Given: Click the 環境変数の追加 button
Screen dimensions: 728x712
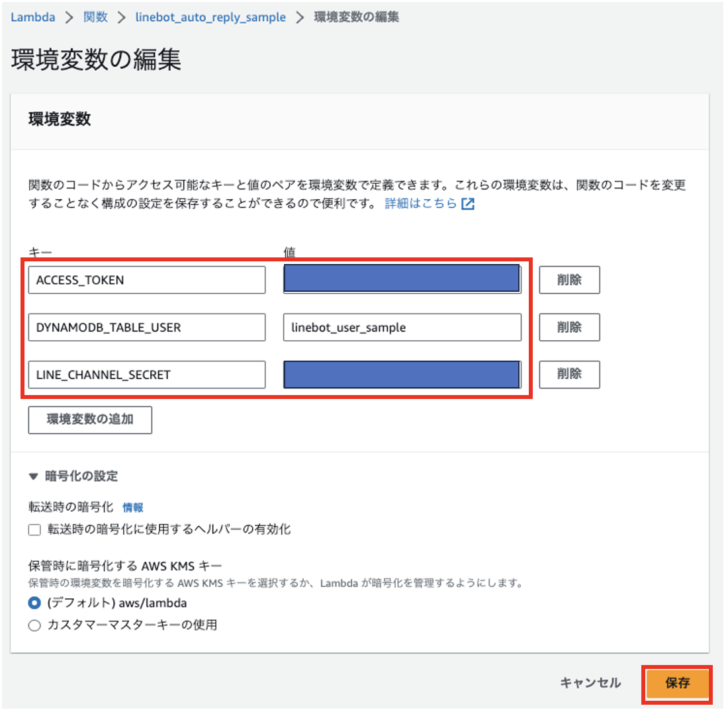Looking at the screenshot, I should 90,420.
